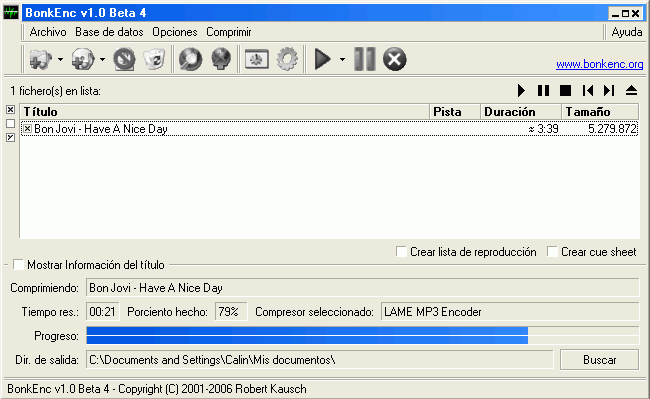Open encoder configuration gear icon
Image resolution: width=650 pixels, height=399 pixels.
[287, 59]
